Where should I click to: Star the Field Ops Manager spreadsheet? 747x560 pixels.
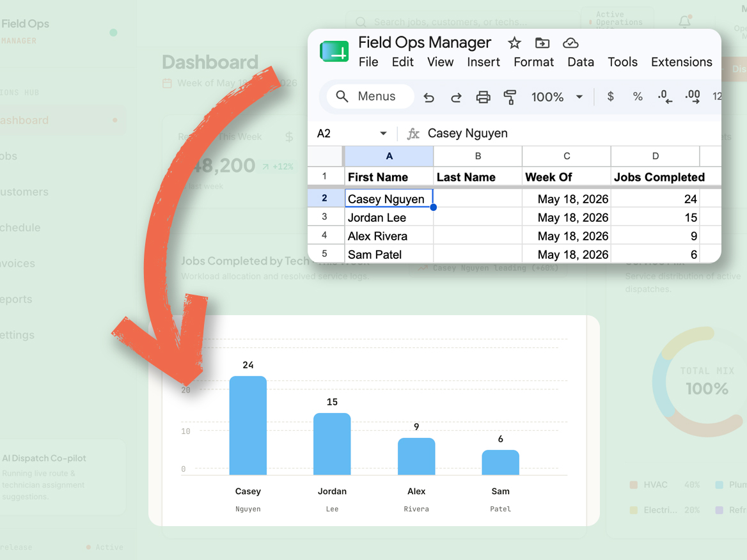coord(514,43)
